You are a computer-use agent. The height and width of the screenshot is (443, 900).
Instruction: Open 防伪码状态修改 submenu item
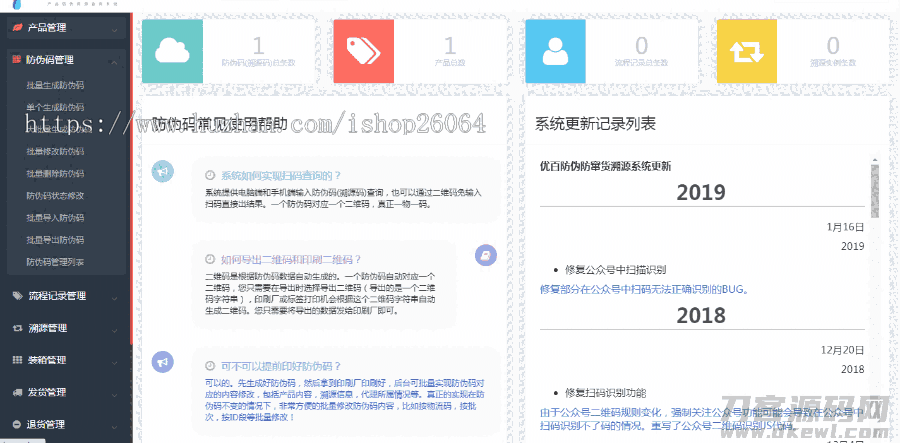pos(55,196)
